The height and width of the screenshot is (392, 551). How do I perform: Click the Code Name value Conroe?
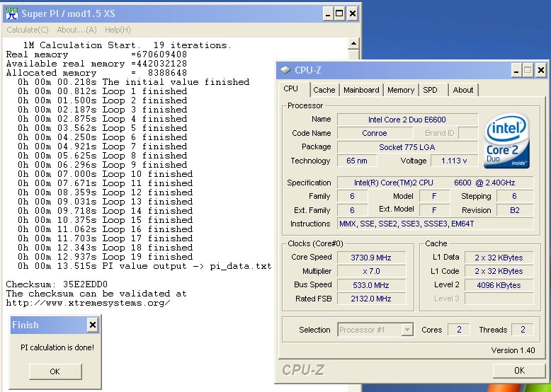click(x=374, y=133)
